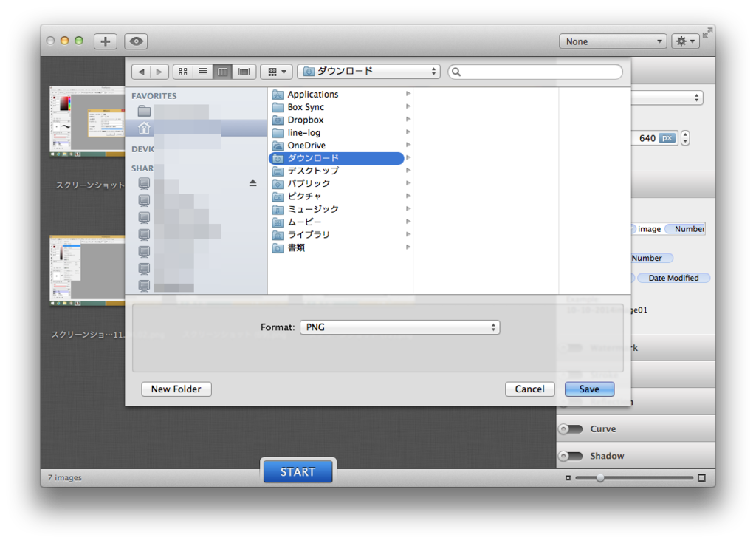The height and width of the screenshot is (543, 756).
Task: Switch to Cover Flow view
Action: [244, 72]
